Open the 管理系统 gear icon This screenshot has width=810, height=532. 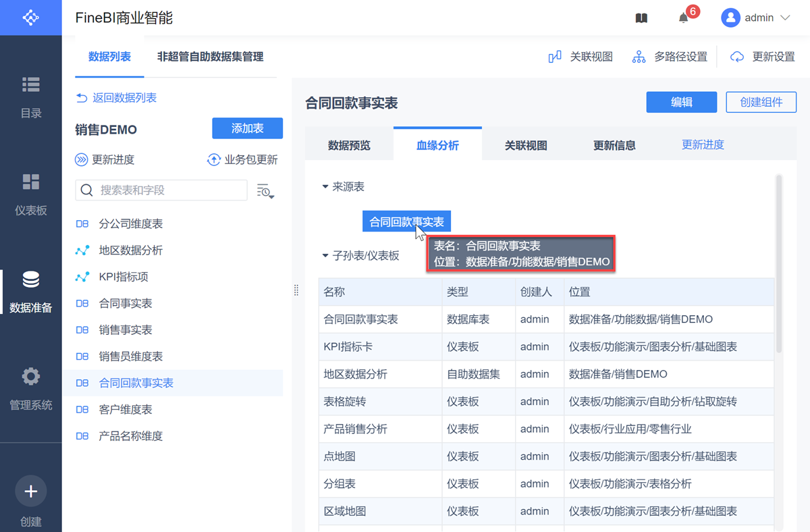pyautogui.click(x=31, y=376)
